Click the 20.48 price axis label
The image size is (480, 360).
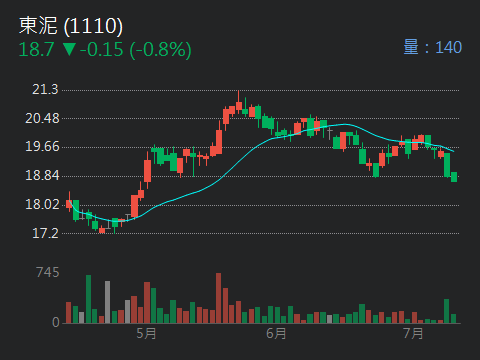pyautogui.click(x=42, y=118)
